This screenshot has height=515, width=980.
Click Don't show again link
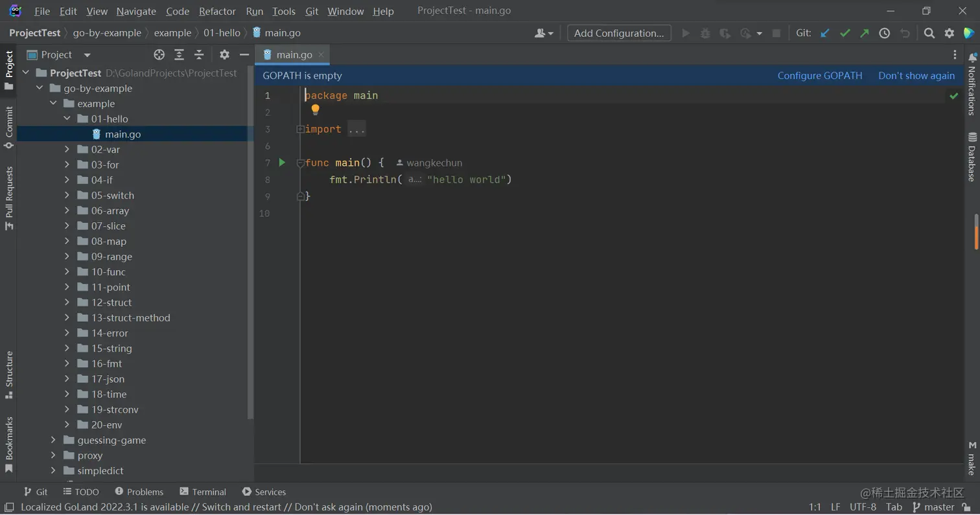[x=916, y=76]
